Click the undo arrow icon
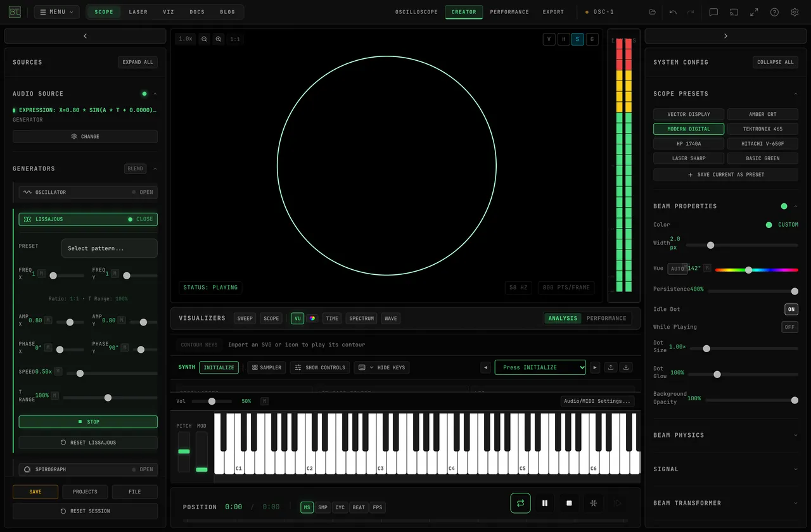Viewport: 811px width, 532px height. pos(673,12)
